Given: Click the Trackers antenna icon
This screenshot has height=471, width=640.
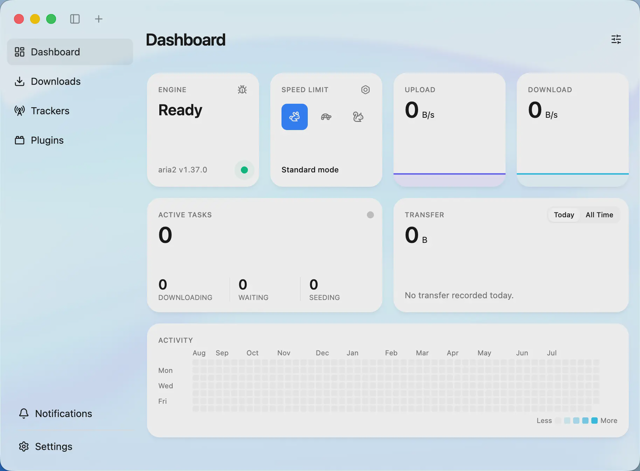Looking at the screenshot, I should point(20,111).
